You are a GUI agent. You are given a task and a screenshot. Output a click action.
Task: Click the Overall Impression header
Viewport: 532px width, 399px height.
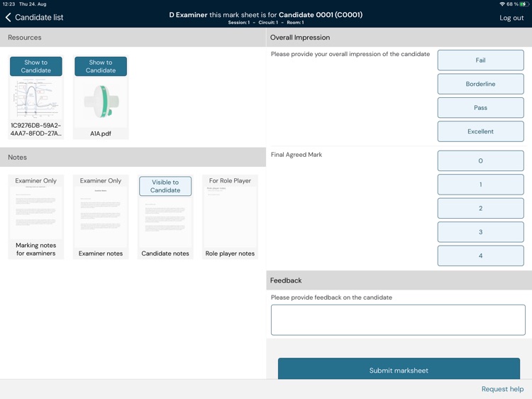pyautogui.click(x=399, y=38)
